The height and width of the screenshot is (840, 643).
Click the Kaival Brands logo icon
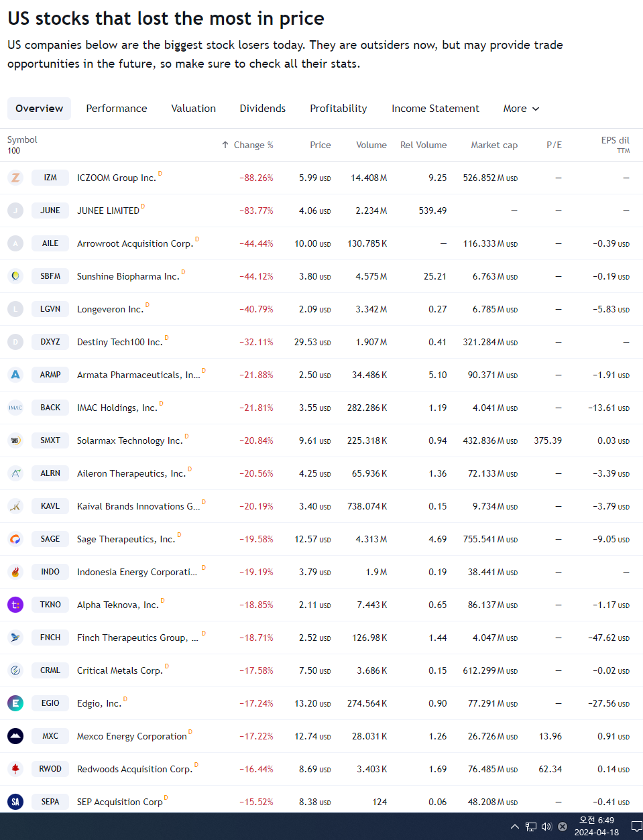pos(15,506)
